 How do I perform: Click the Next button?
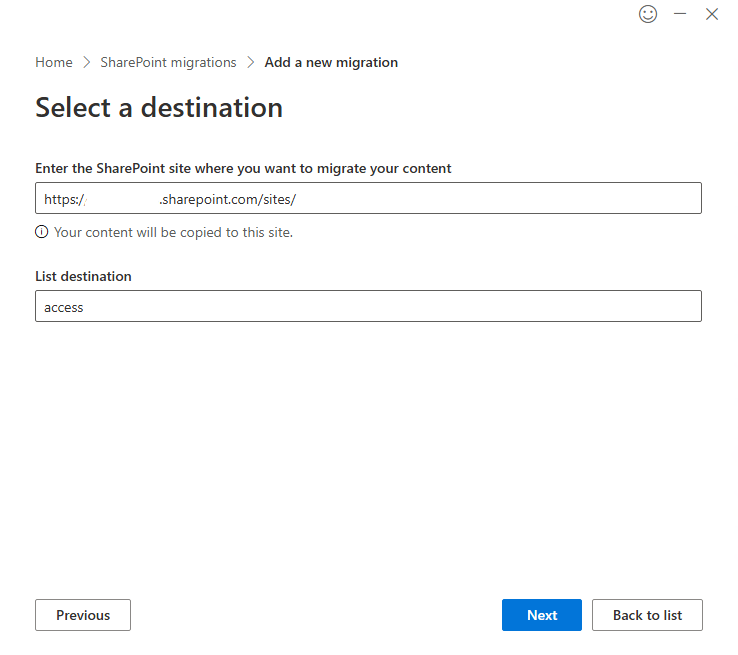click(541, 615)
